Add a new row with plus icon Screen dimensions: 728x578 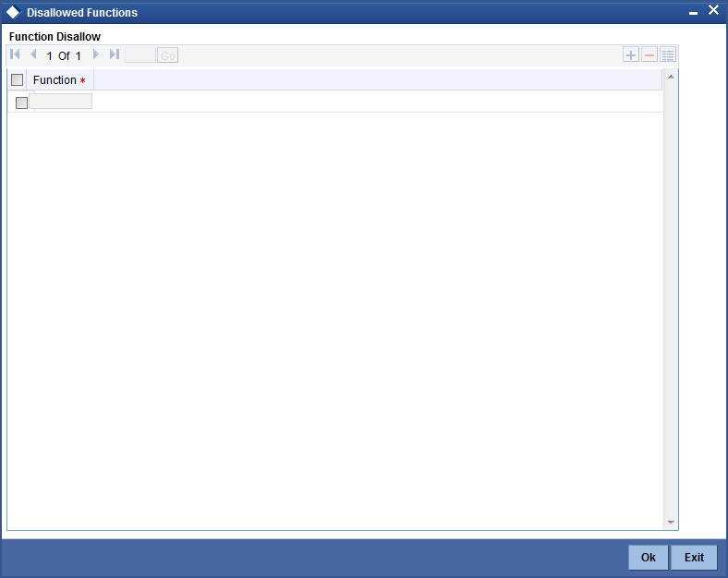click(x=630, y=55)
